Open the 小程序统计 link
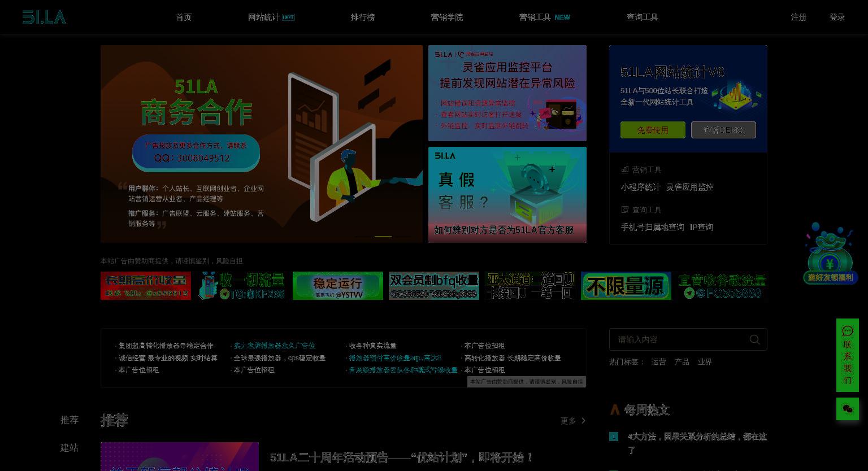868x471 pixels. tap(640, 187)
